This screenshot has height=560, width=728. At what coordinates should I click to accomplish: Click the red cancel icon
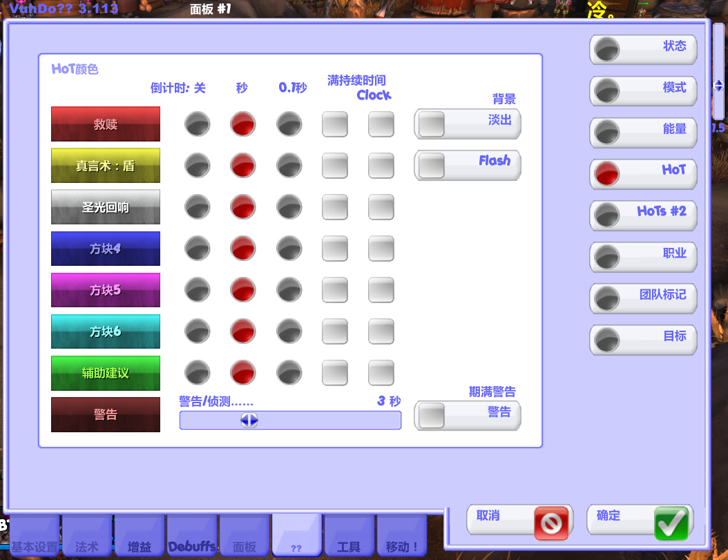(550, 523)
